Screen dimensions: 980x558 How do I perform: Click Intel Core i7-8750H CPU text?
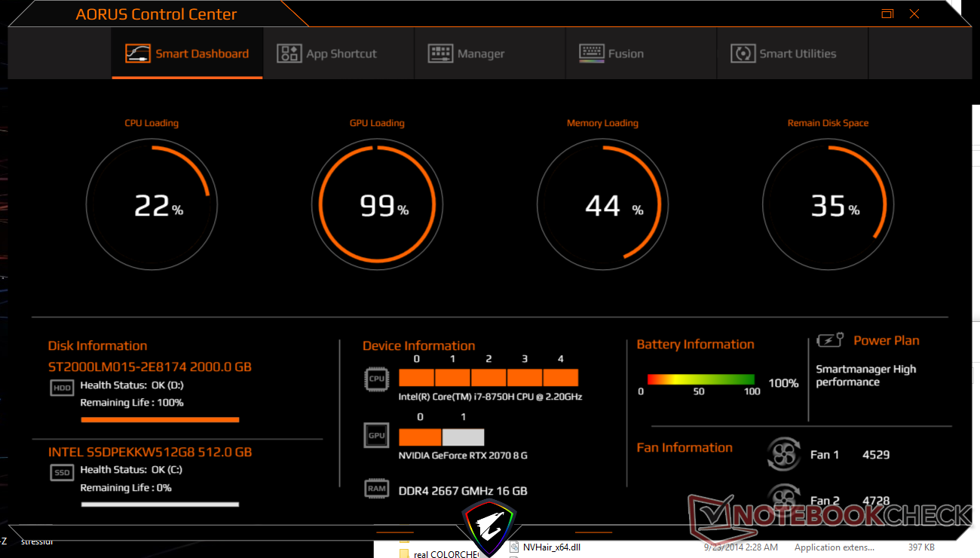point(490,397)
